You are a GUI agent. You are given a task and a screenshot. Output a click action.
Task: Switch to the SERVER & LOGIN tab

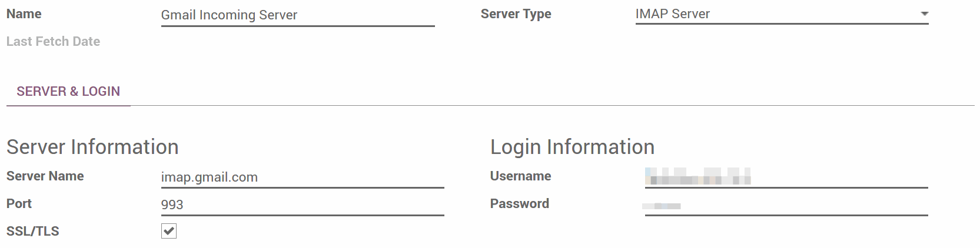68,92
